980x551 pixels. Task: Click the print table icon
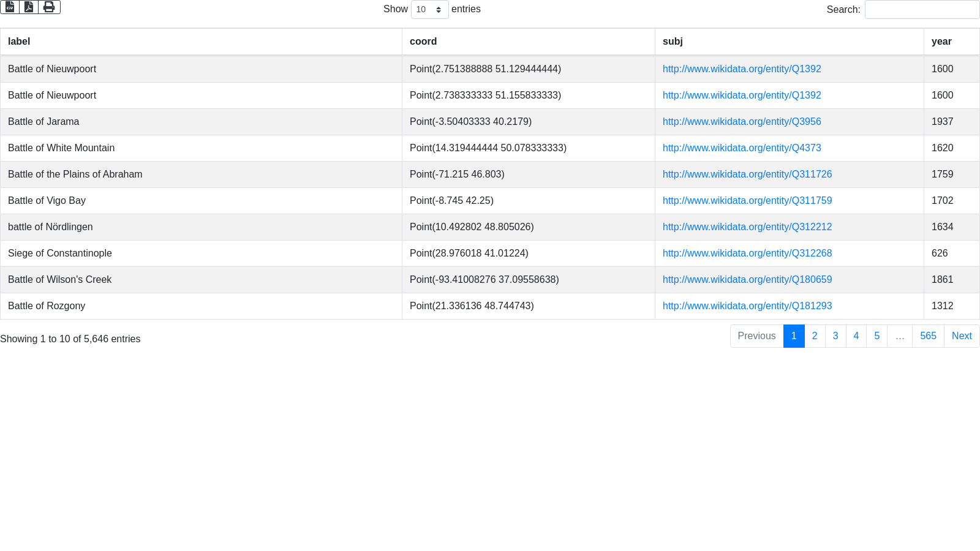49,7
